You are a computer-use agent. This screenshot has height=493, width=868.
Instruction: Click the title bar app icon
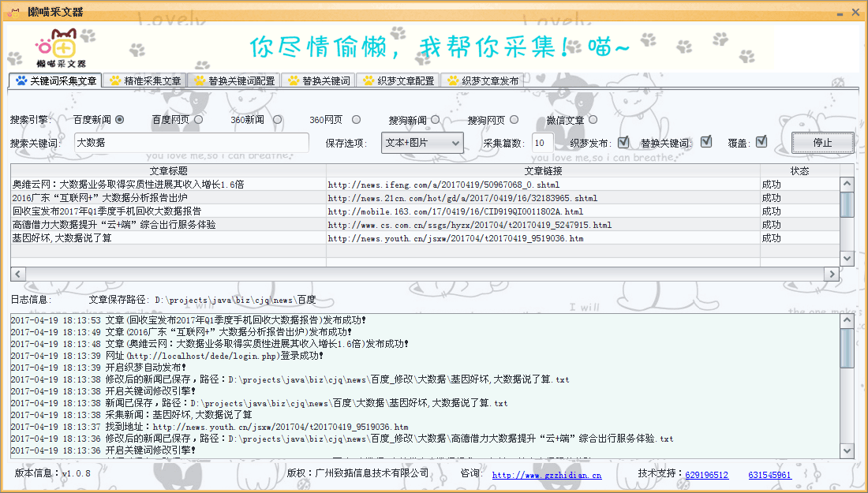click(13, 12)
